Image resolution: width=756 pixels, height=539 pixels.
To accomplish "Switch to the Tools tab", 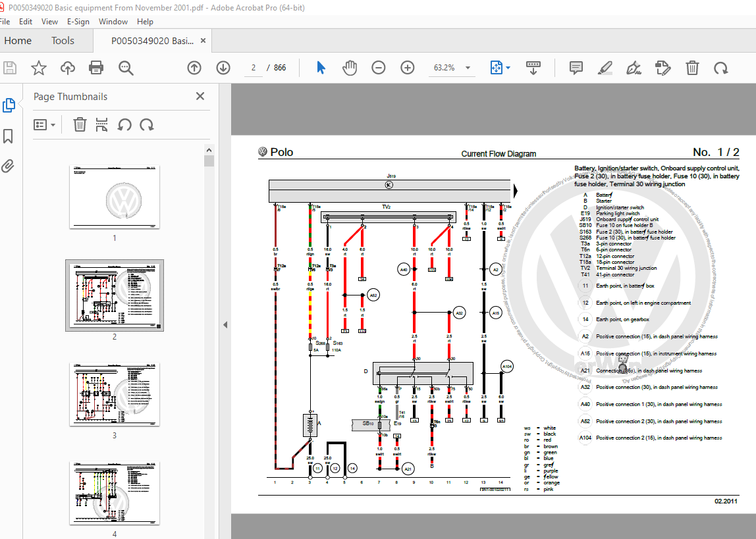I will pos(63,41).
